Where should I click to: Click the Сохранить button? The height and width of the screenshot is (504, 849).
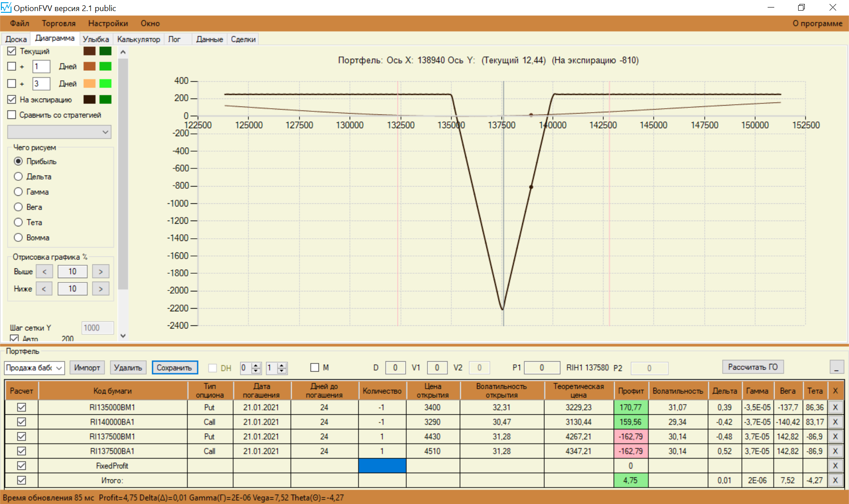click(x=174, y=368)
